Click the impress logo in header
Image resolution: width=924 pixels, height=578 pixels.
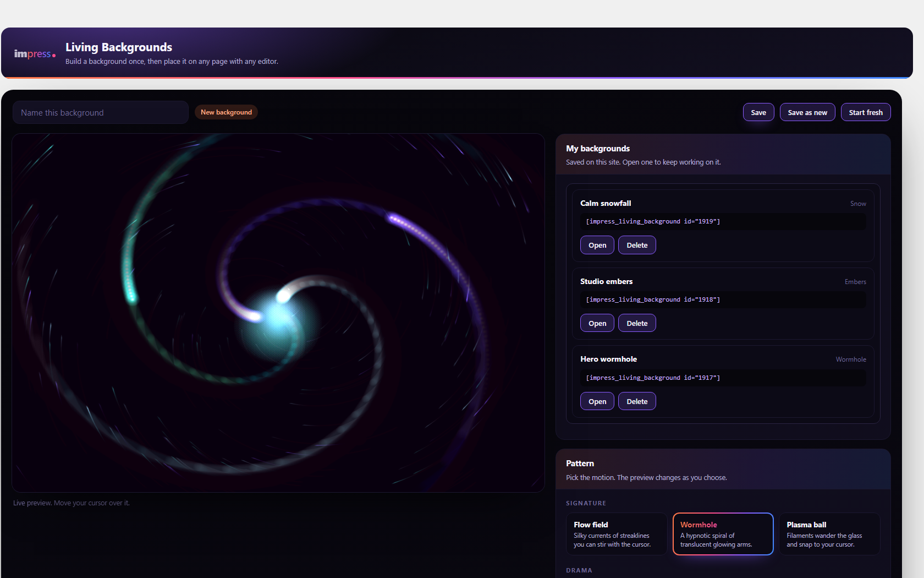pyautogui.click(x=35, y=53)
